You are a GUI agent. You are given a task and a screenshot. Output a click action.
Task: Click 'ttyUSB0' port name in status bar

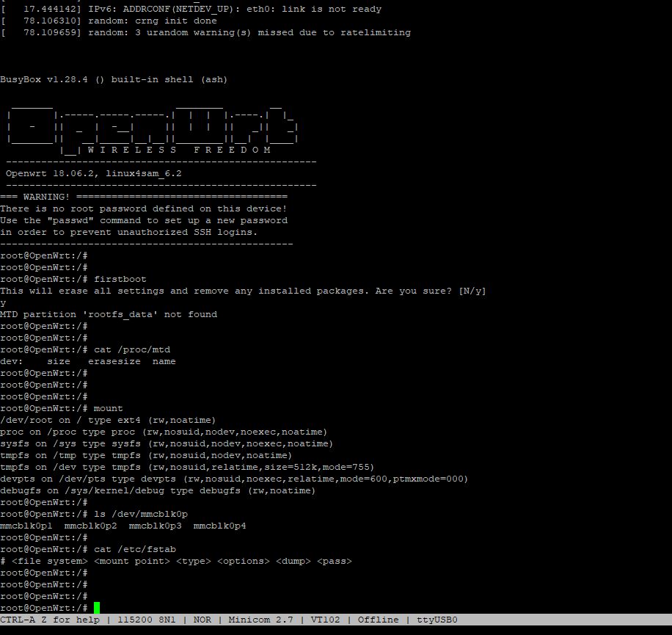437,620
